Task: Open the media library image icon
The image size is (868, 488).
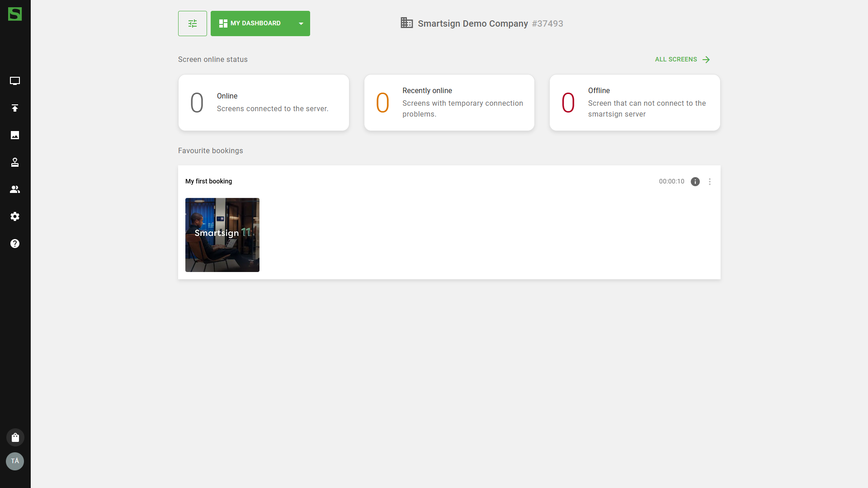Action: point(15,135)
